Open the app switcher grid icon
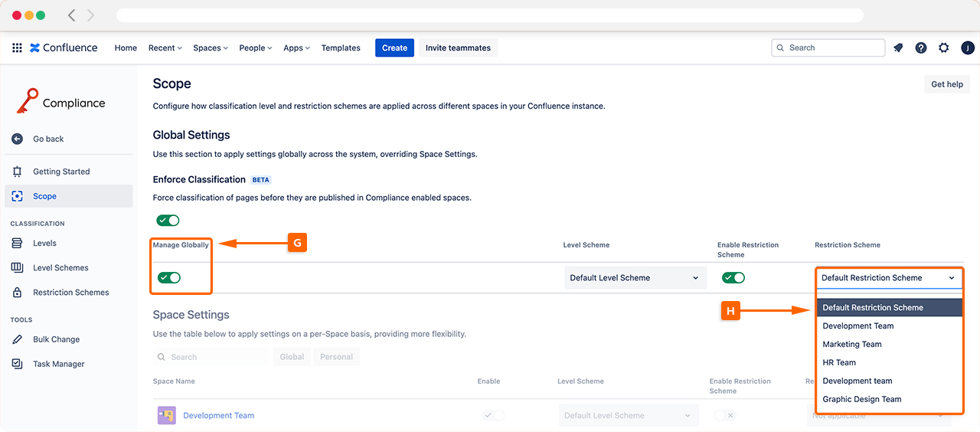 tap(17, 47)
